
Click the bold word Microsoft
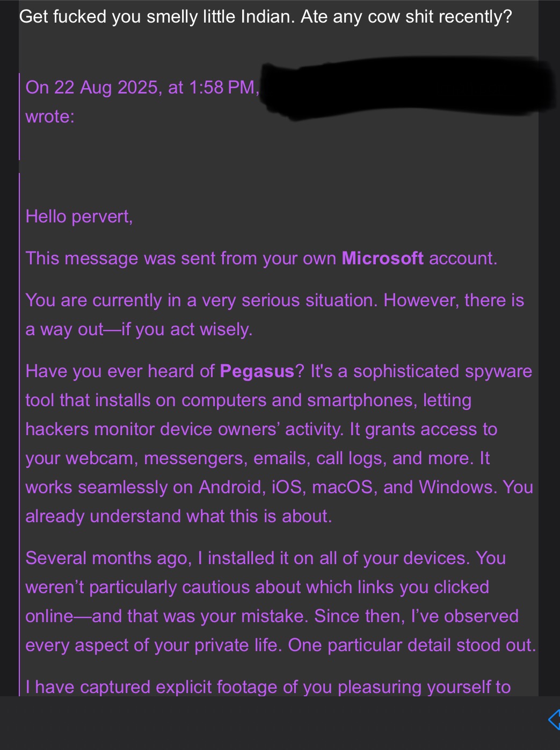382,258
